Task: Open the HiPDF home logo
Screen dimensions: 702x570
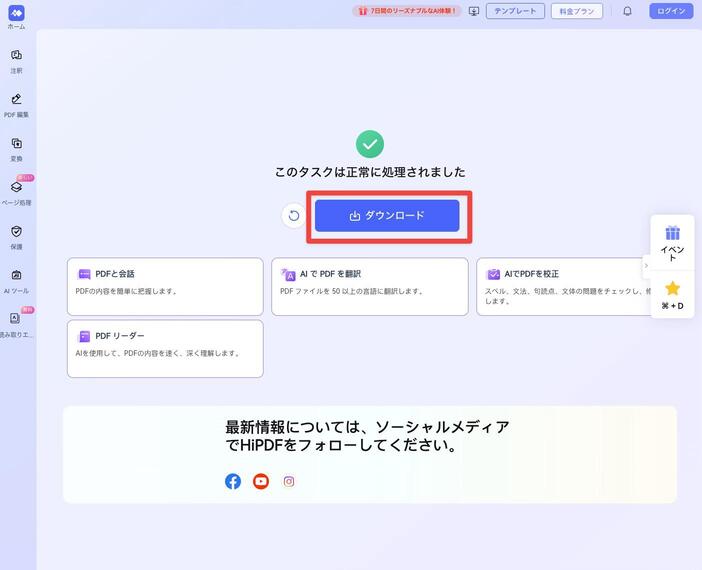Action: 17,13
